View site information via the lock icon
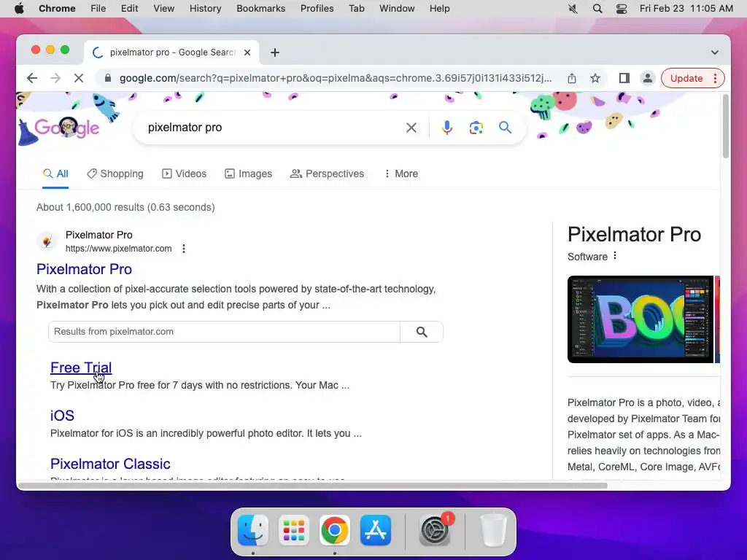747x560 pixels. (108, 78)
